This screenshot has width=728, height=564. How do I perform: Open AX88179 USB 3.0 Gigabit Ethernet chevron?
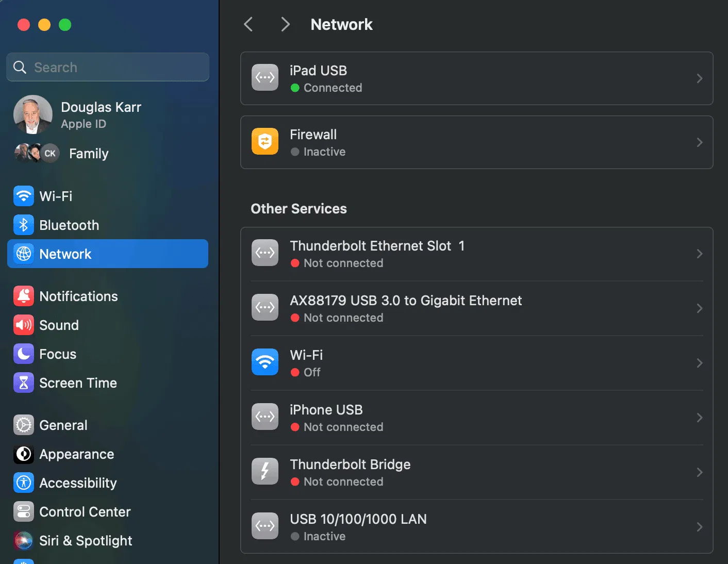coord(699,308)
